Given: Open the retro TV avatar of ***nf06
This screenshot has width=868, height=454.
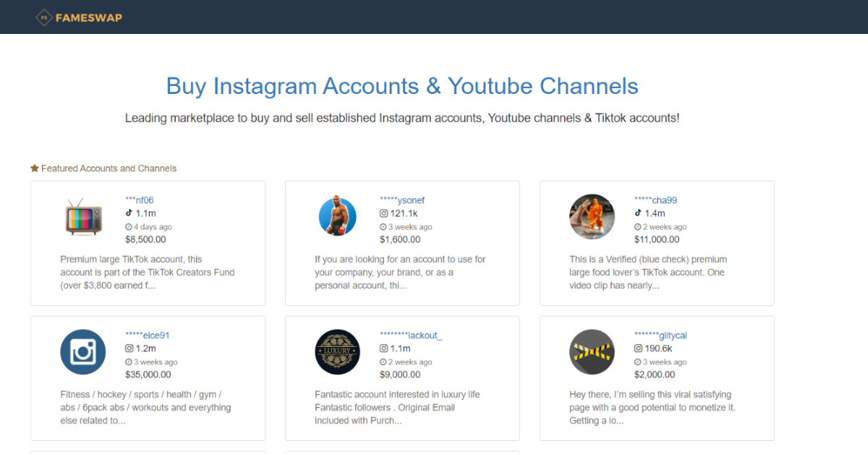Looking at the screenshot, I should click(x=83, y=217).
